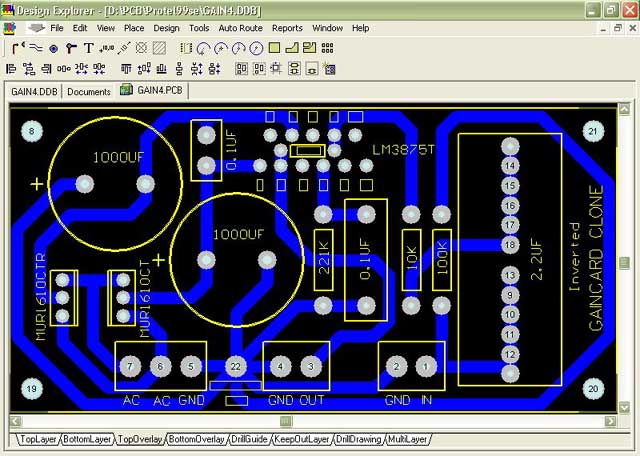The image size is (640, 456).
Task: Click the Align Bottom Edges icon
Action: [x=162, y=69]
